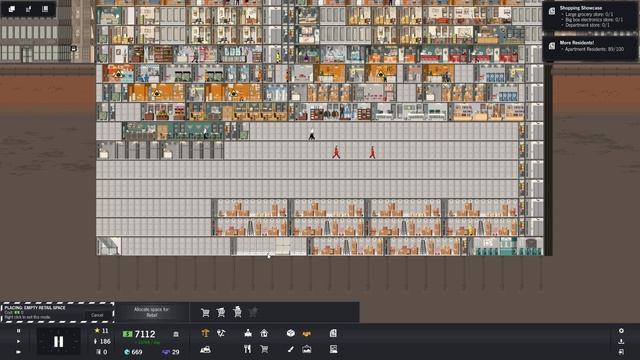
Task: Select the bulldozer demolish tool
Action: click(x=205, y=349)
